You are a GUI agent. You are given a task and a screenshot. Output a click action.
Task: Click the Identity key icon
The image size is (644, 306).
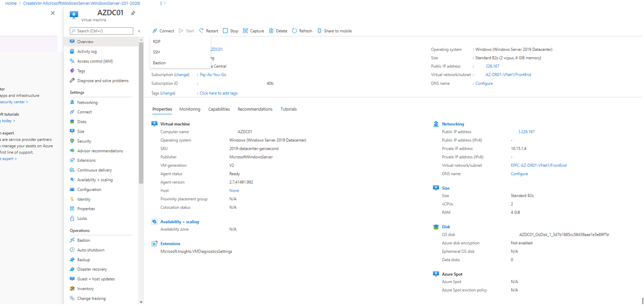(72, 199)
